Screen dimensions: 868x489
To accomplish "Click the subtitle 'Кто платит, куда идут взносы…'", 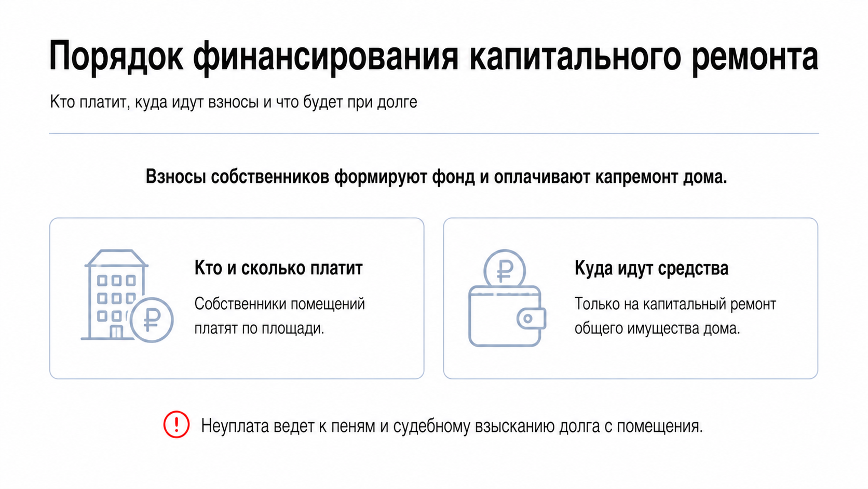I will coord(234,102).
